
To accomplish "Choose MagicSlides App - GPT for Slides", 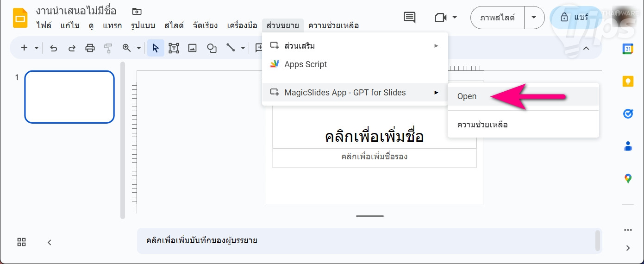I will pos(355,93).
